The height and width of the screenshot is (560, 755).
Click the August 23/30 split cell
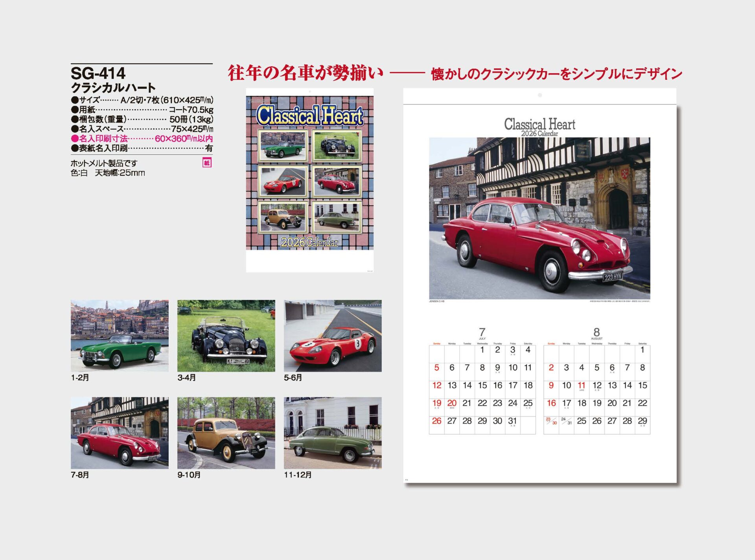551,421
